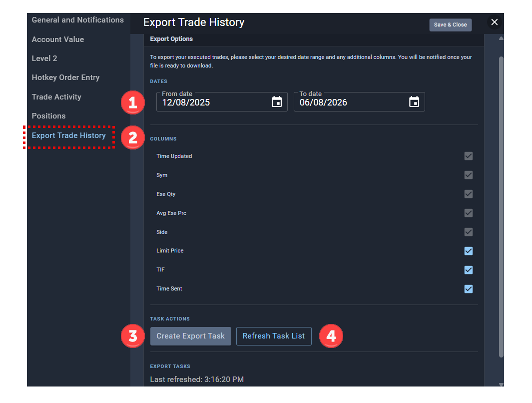The height and width of the screenshot is (403, 532).
Task: Go to Hotkey Order Entry settings
Action: 65,77
